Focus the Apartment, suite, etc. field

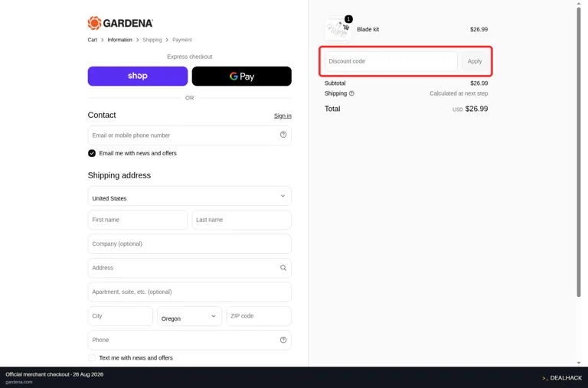pyautogui.click(x=189, y=292)
